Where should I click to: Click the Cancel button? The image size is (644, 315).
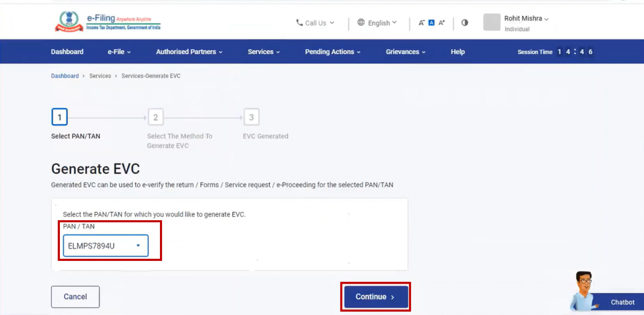click(75, 296)
